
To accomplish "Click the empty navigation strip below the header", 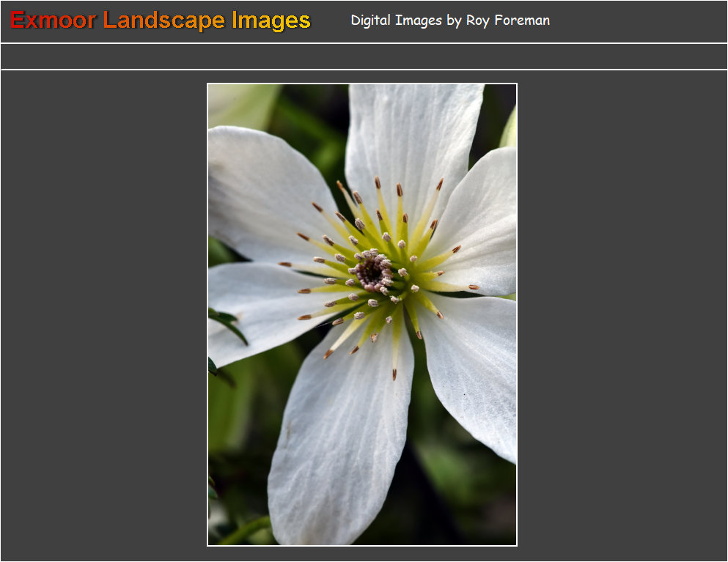I will (x=364, y=56).
